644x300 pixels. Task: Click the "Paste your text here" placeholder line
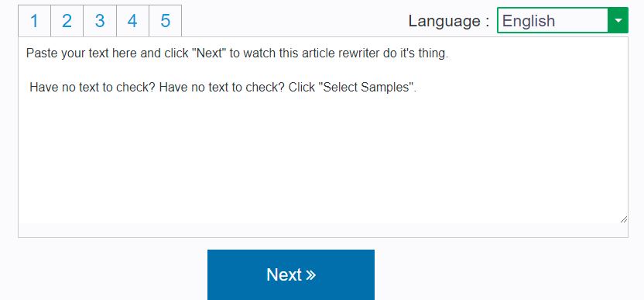[237, 54]
